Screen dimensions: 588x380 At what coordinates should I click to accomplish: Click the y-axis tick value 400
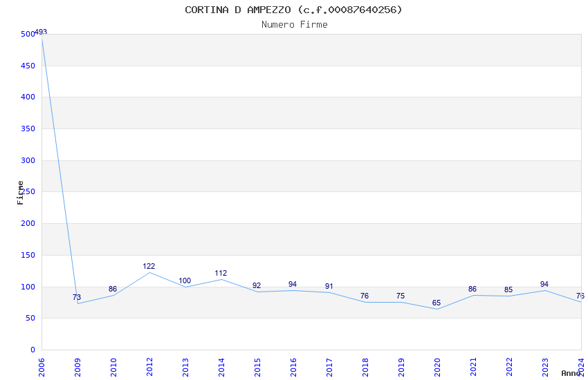click(x=28, y=97)
